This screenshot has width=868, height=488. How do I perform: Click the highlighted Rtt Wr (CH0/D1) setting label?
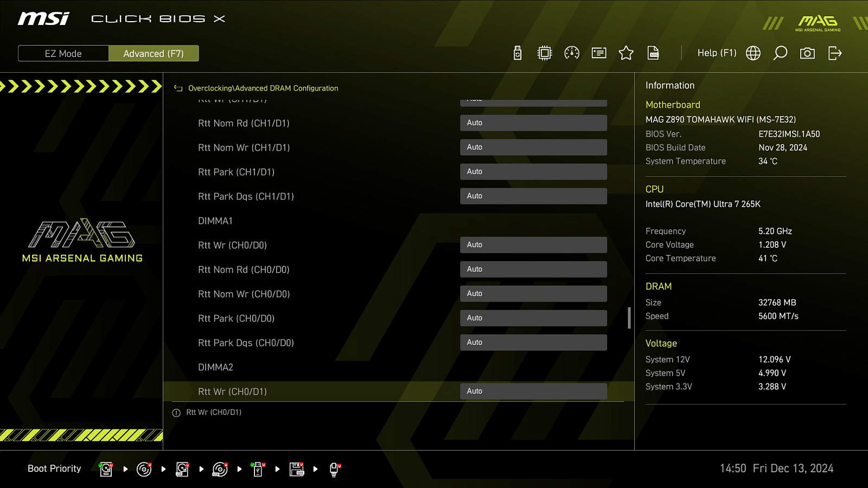(x=232, y=391)
